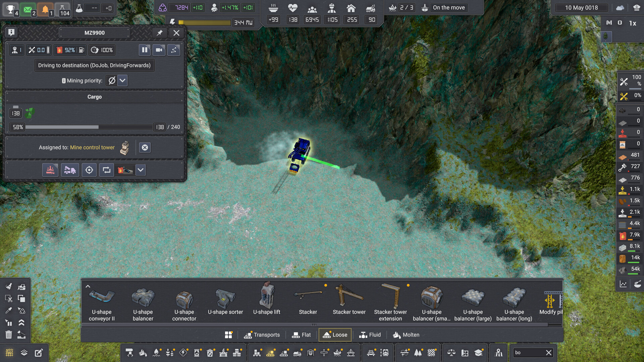This screenshot has width=644, height=362.
Task: Follow the vehicle with the camera icon
Action: pos(159,50)
